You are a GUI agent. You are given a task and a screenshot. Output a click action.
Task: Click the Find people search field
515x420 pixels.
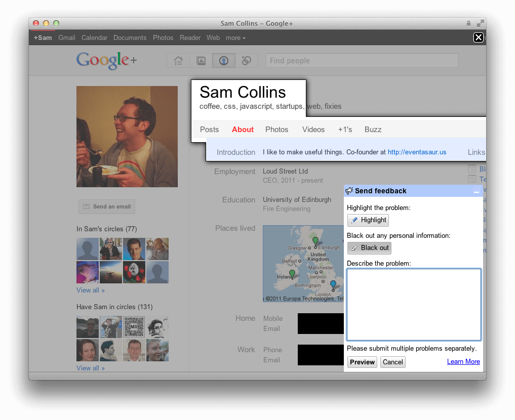point(362,60)
